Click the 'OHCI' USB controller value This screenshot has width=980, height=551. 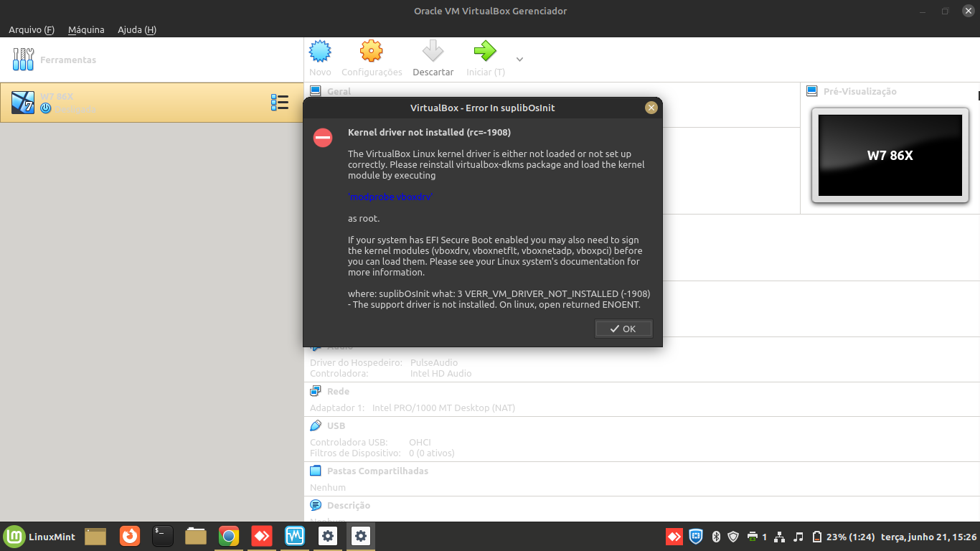[420, 442]
